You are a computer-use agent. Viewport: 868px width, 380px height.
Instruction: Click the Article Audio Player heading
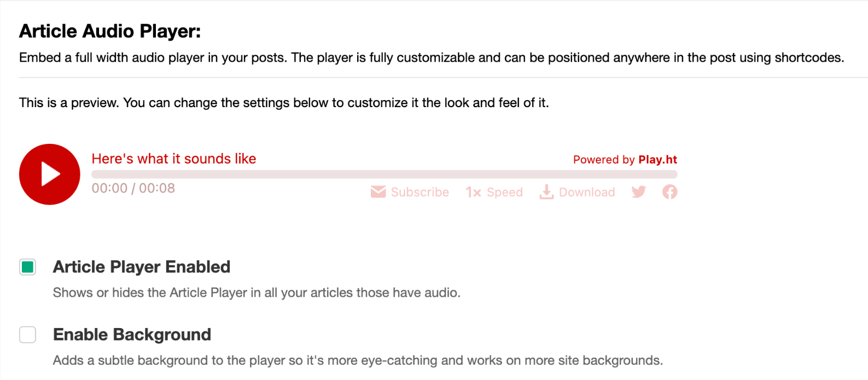(110, 31)
